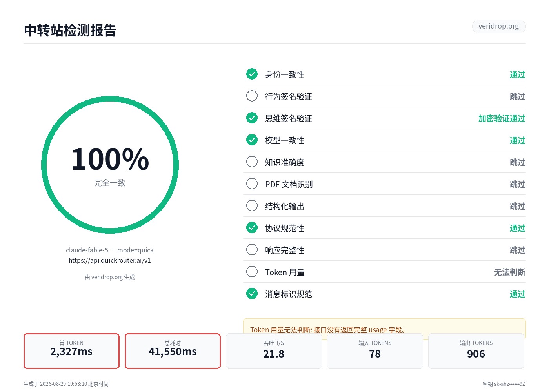
Task: Click empty circle icon for 行为签名验证
Action: [252, 96]
